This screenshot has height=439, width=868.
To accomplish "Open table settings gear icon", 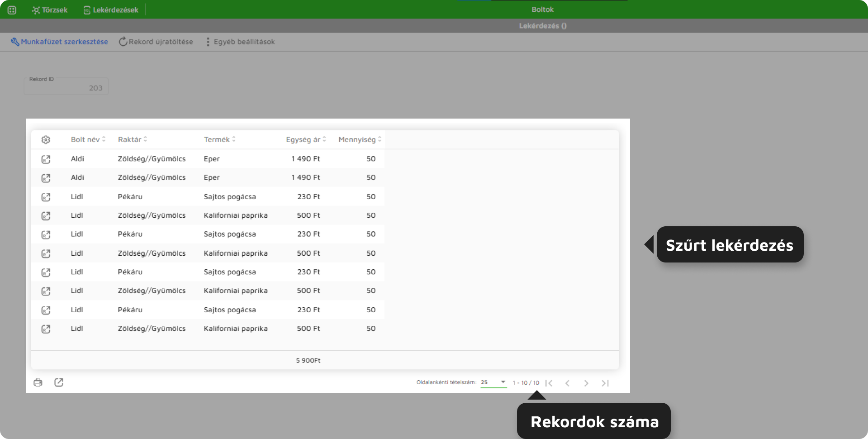I will point(46,139).
